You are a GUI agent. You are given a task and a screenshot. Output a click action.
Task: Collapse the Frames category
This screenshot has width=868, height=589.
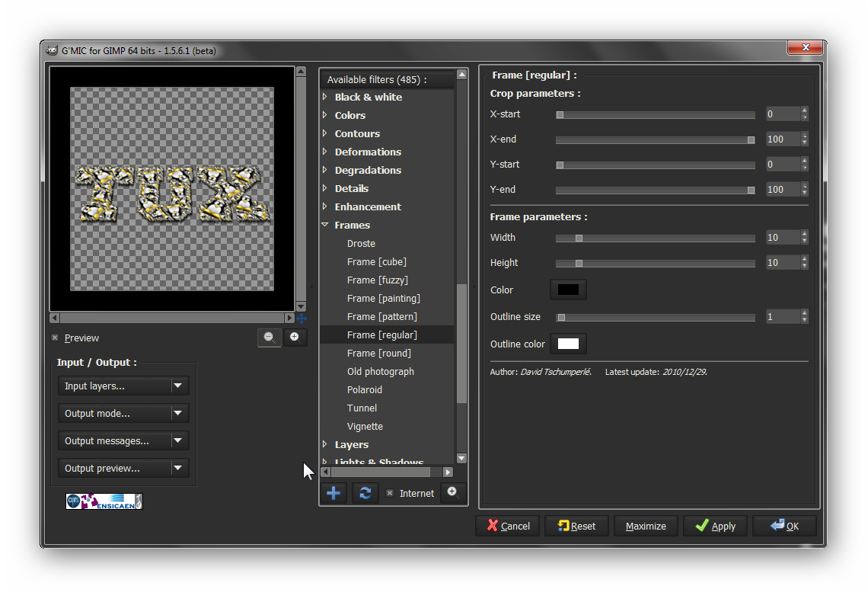coord(325,225)
